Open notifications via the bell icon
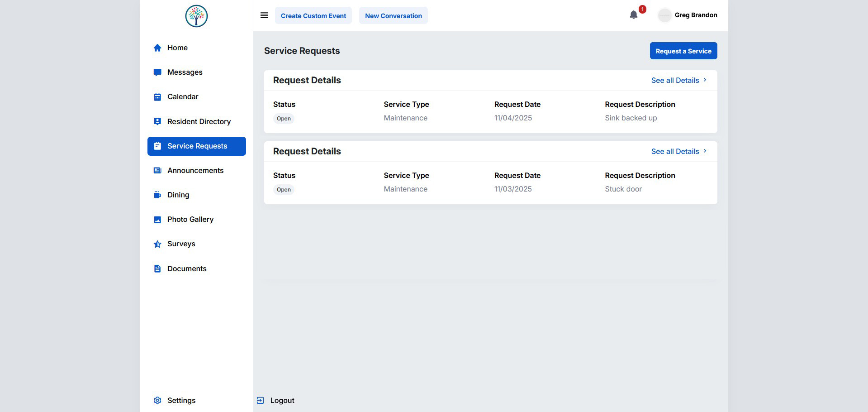This screenshot has width=868, height=412. point(634,15)
